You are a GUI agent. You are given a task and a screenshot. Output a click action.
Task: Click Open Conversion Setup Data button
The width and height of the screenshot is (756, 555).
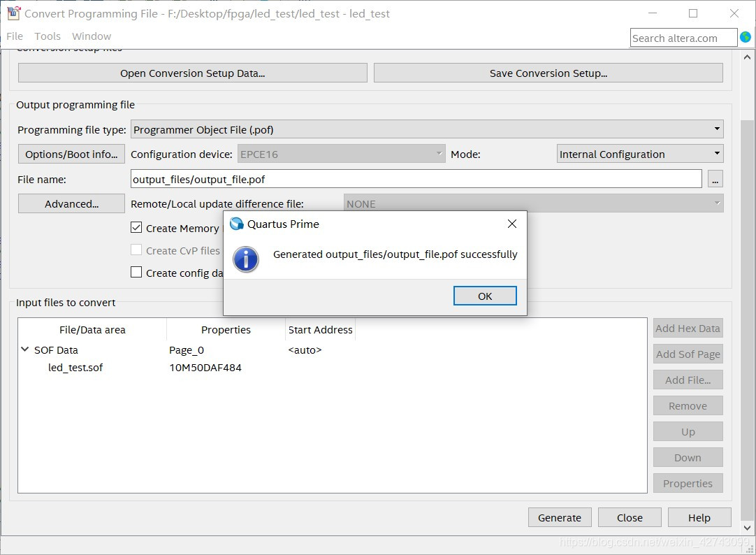point(192,73)
